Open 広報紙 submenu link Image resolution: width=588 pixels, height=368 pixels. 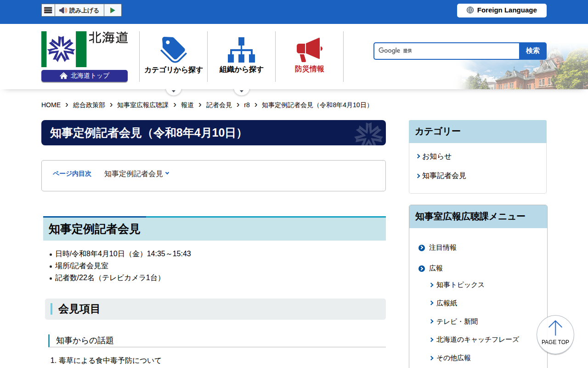click(x=447, y=303)
